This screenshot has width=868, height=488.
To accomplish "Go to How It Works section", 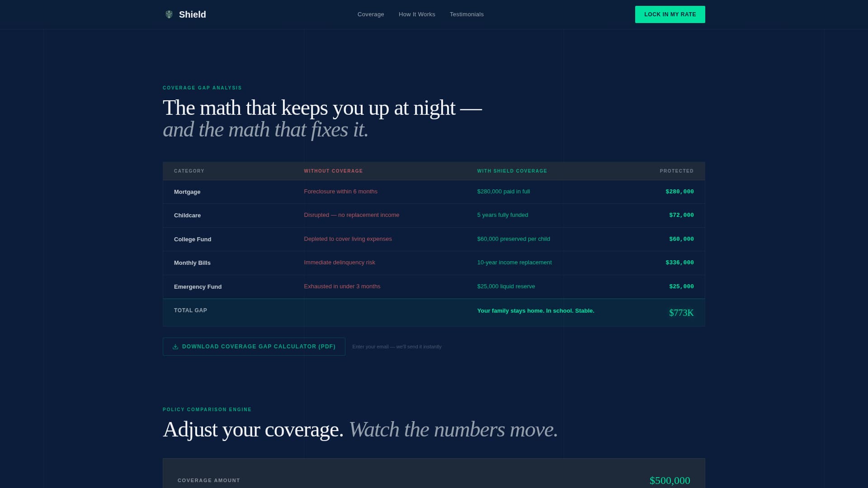I will pyautogui.click(x=417, y=14).
